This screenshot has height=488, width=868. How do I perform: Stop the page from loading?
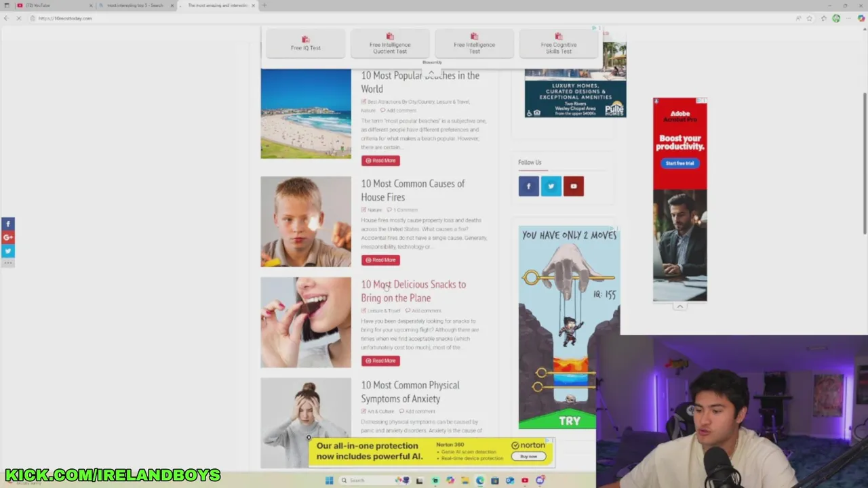coord(19,18)
